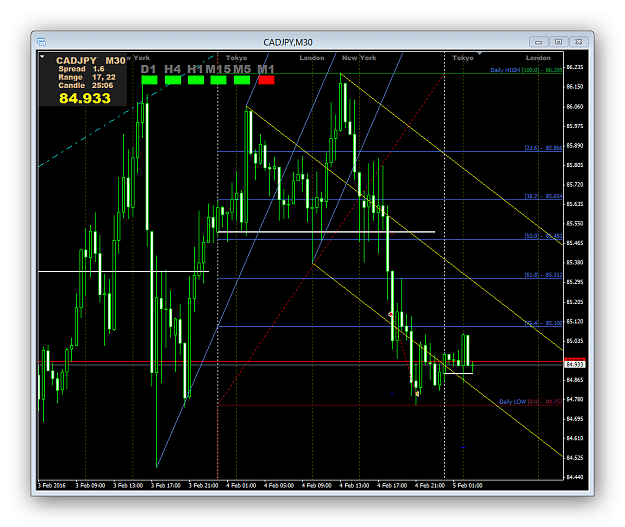Click the H1 timeframe green indicator box
Image resolution: width=625 pixels, height=527 pixels.
(196, 80)
